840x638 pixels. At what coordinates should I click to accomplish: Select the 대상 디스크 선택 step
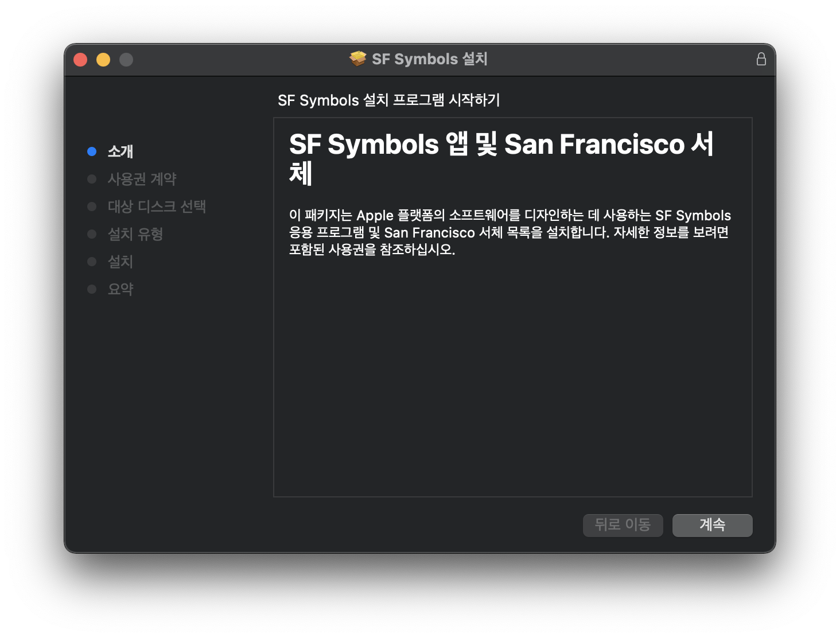pyautogui.click(x=157, y=207)
